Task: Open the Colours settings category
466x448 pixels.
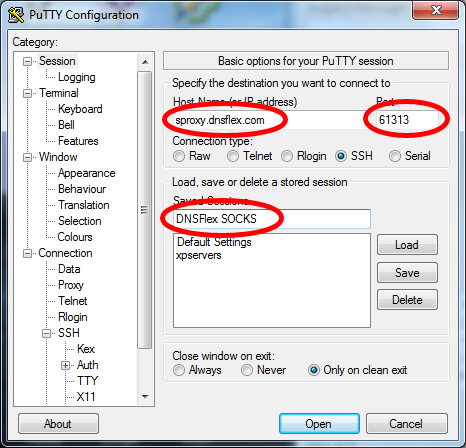Action: (x=75, y=237)
